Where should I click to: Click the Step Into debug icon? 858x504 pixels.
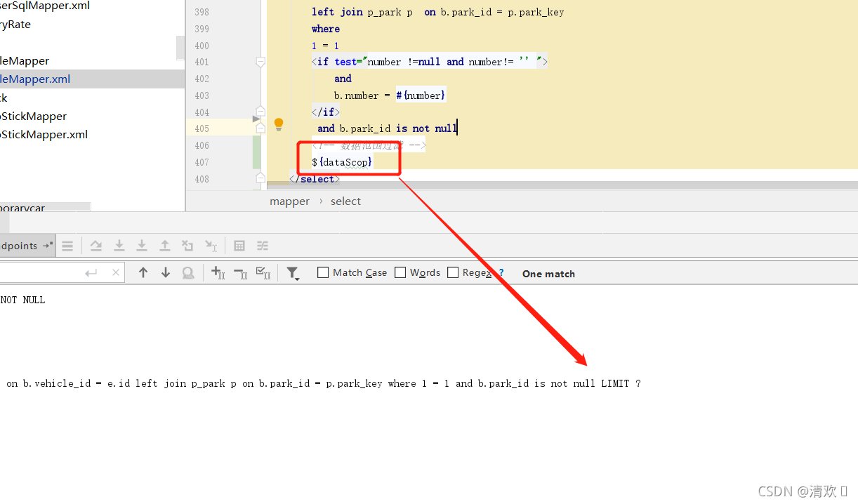[x=119, y=246]
